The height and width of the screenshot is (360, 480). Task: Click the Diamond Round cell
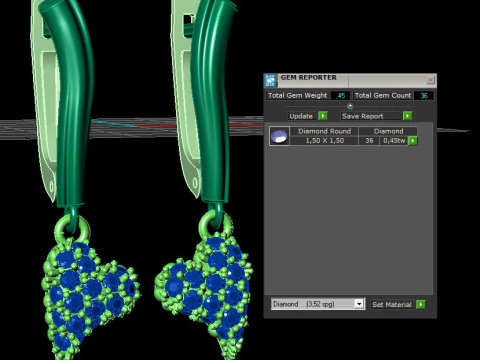pyautogui.click(x=324, y=131)
